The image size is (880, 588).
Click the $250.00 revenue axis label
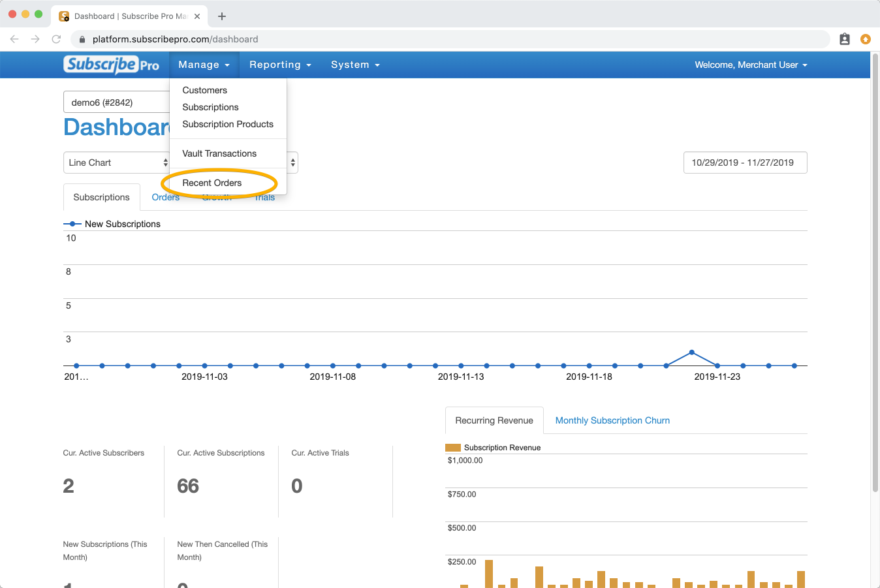point(462,562)
